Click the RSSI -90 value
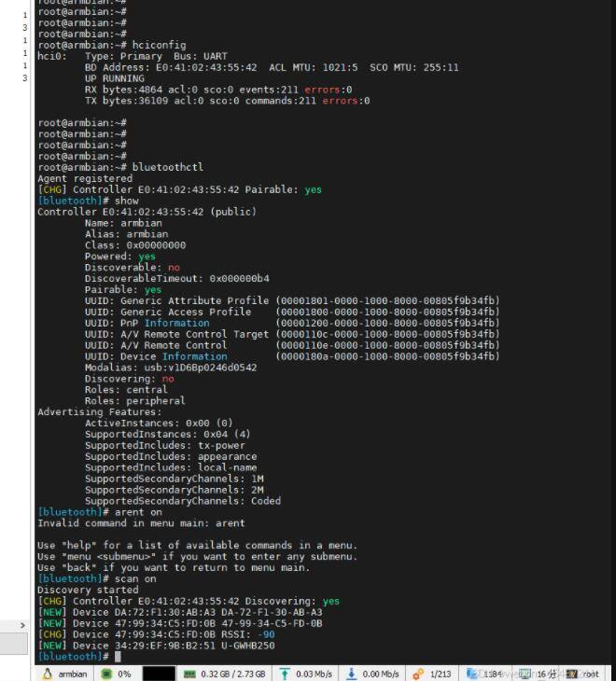This screenshot has width=616, height=681. pos(266,634)
